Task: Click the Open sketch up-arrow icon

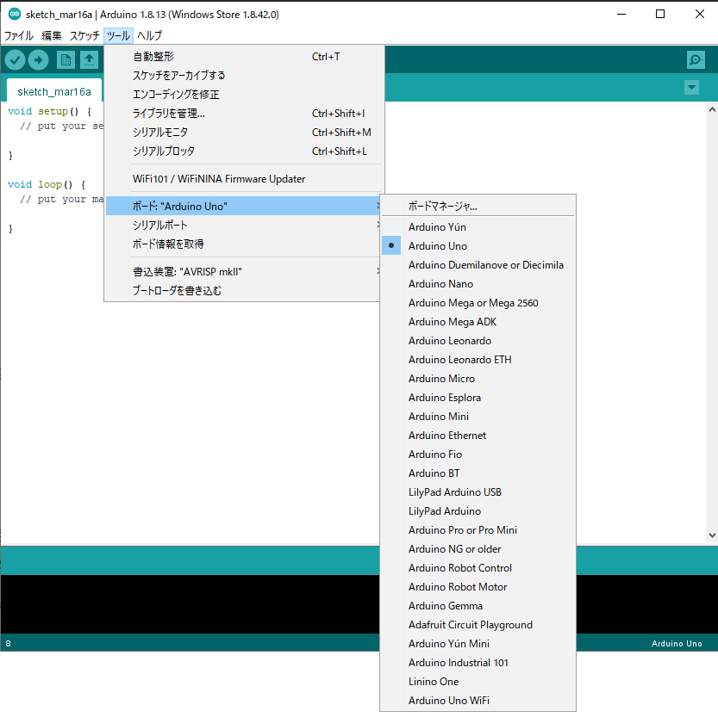Action: pos(89,60)
